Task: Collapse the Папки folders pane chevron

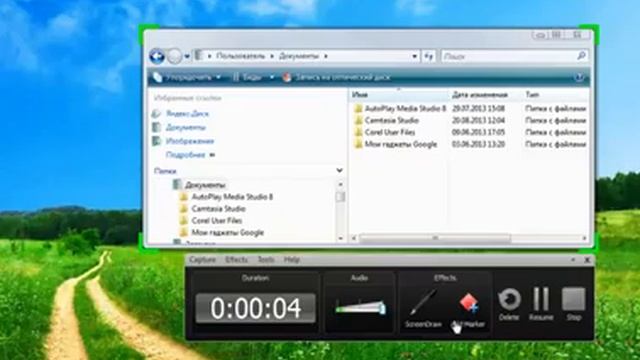Action: (339, 170)
